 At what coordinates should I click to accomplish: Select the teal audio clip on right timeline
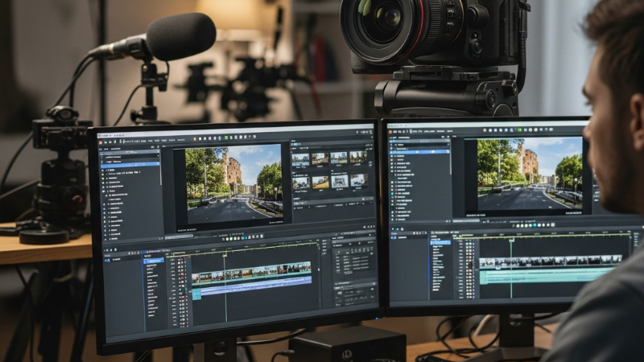pyautogui.click(x=547, y=275)
